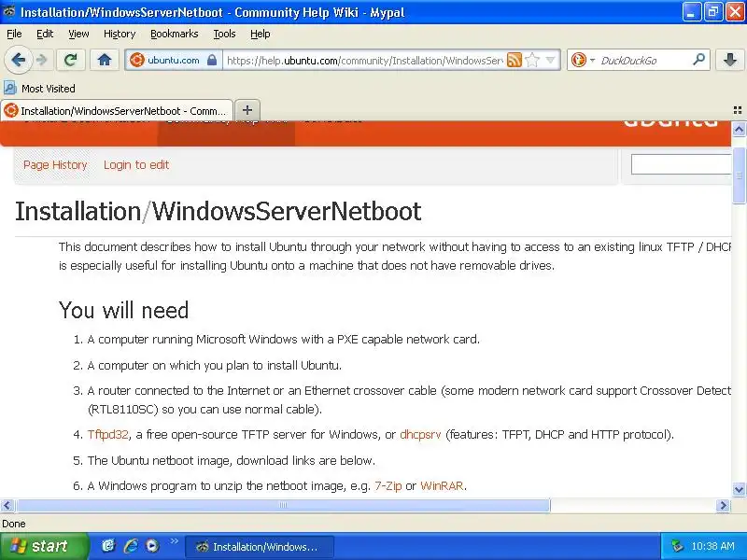Viewport: 747px width, 560px height.
Task: Click the system tray network icon
Action: (676, 546)
